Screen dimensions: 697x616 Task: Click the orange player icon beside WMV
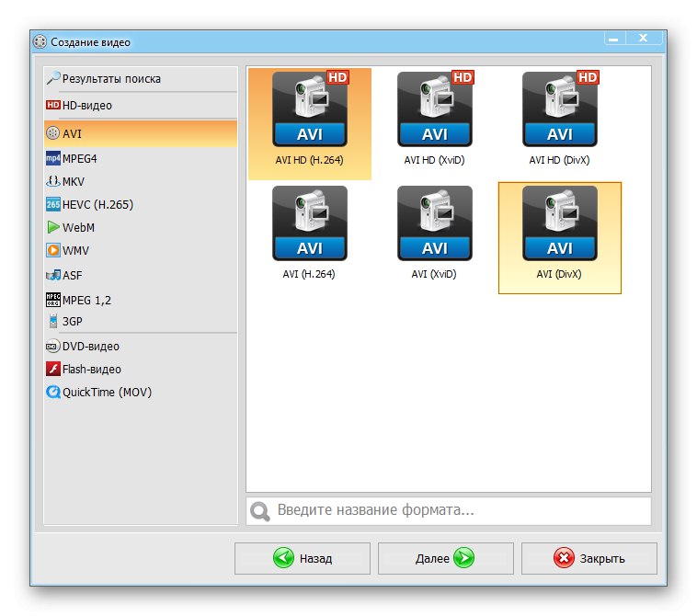click(53, 250)
